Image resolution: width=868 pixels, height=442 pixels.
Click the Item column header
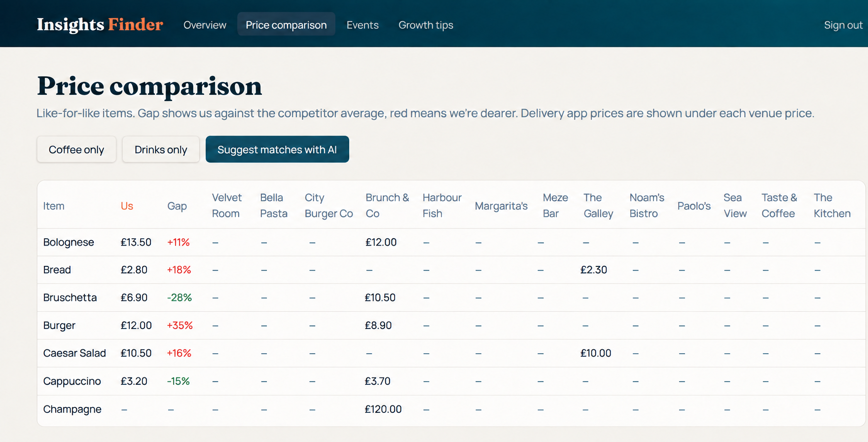[x=54, y=206]
